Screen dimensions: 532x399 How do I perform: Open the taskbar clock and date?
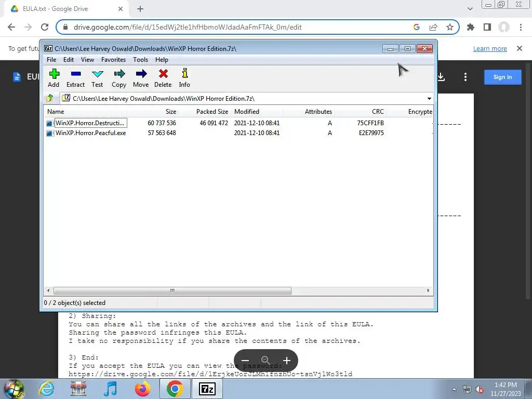pos(506,389)
